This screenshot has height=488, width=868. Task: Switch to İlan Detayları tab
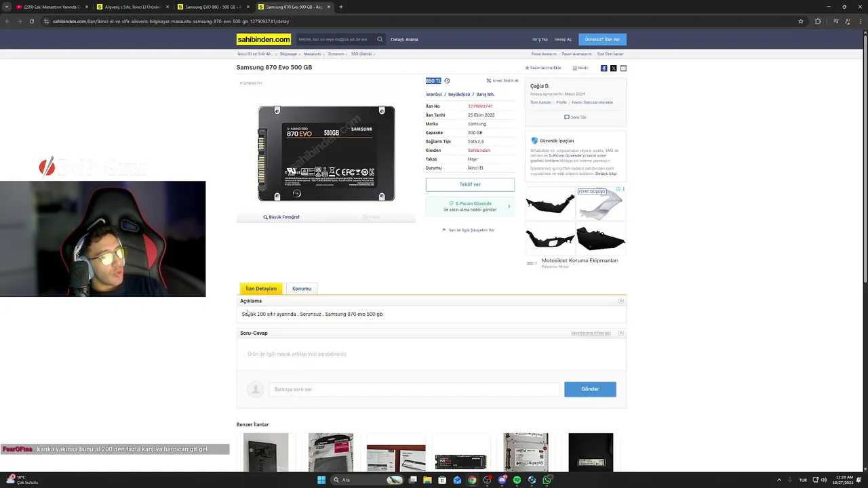point(261,289)
